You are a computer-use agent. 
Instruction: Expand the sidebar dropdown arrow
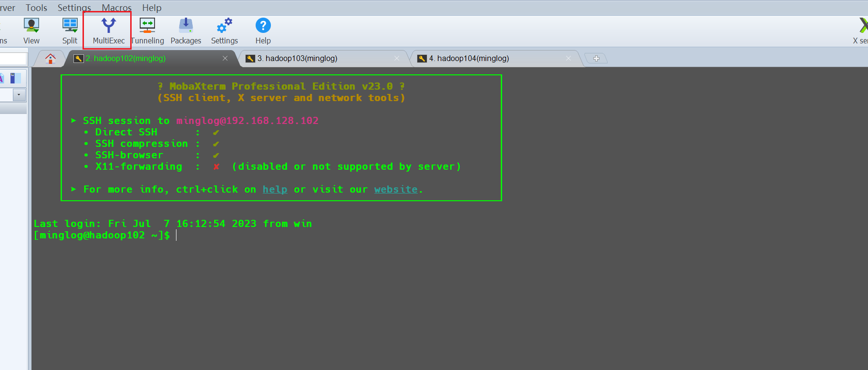pos(19,94)
